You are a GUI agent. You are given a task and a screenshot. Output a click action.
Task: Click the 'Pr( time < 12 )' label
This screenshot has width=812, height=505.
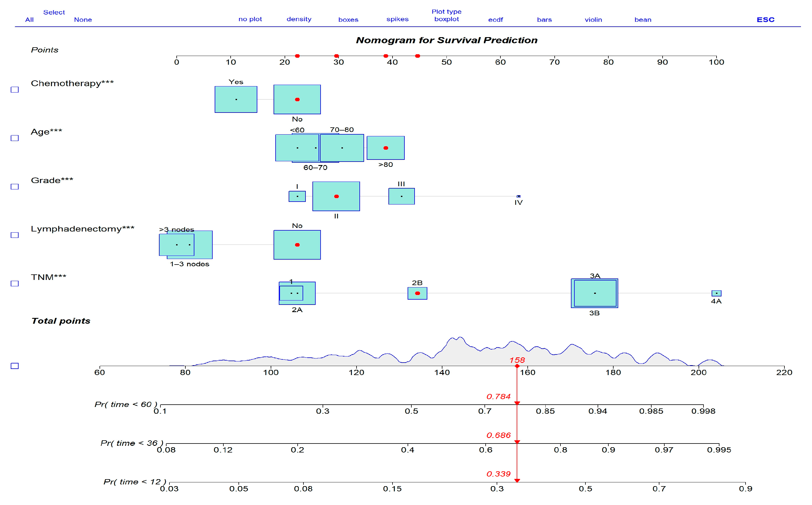(135, 482)
